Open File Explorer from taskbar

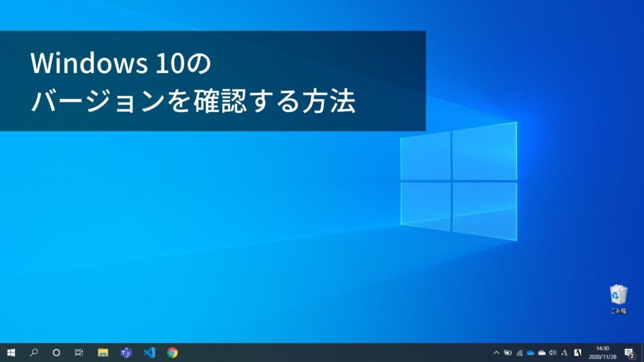coord(103,353)
